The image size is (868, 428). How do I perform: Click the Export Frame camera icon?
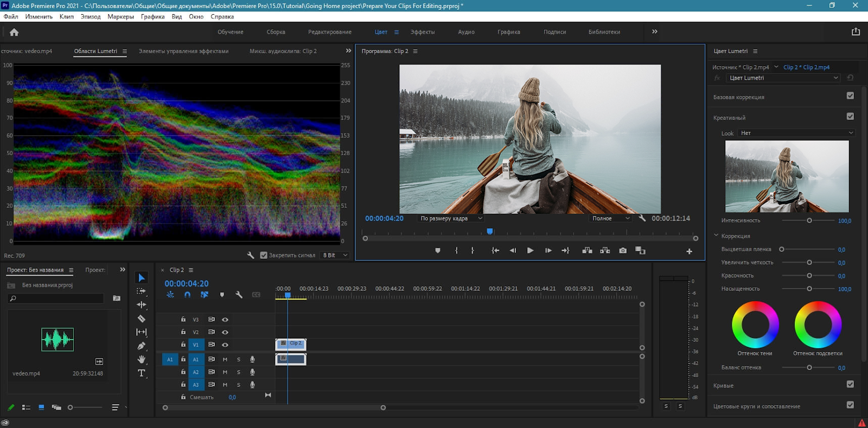[x=623, y=251]
